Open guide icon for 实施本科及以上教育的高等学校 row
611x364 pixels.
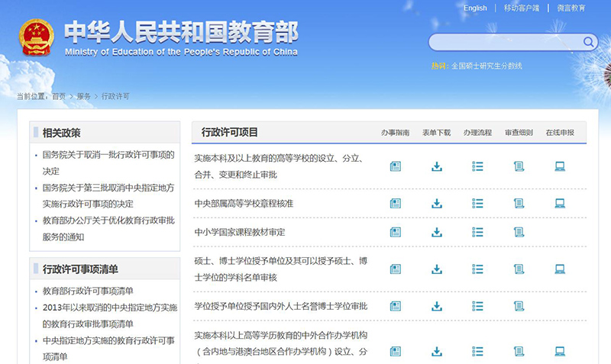(x=395, y=166)
